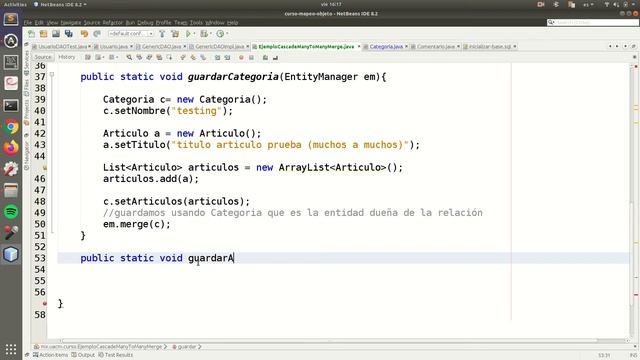
Task: Expand the Profile Project dropdown arrow
Action: tap(227, 34)
